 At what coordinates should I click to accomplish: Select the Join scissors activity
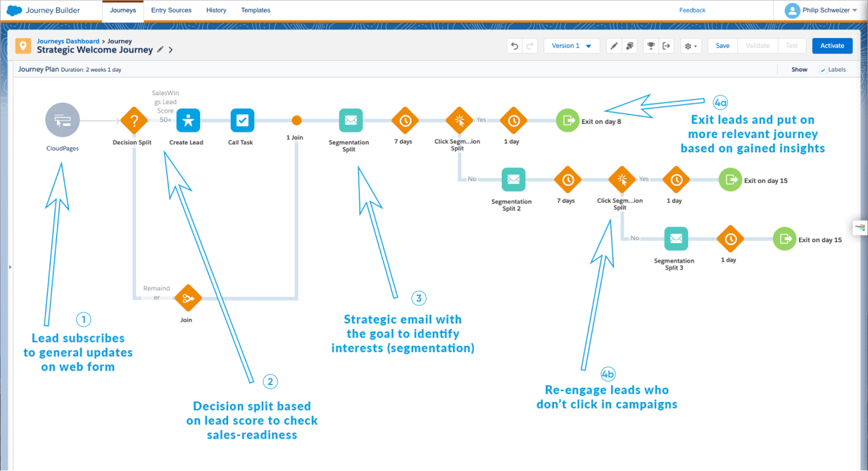coord(187,299)
